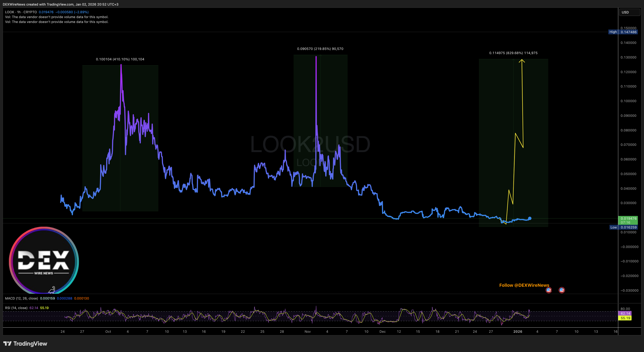644x352 pixels.
Task: Click the small dinosaur icon below the logo
Action: tap(52, 290)
